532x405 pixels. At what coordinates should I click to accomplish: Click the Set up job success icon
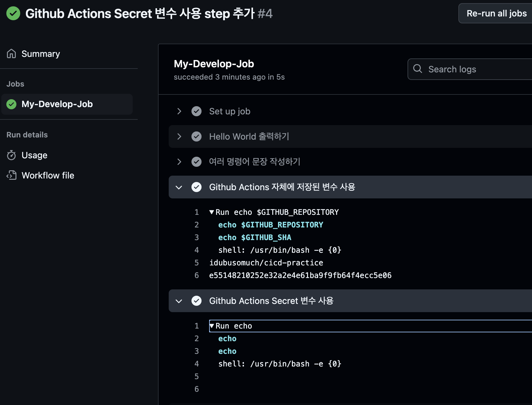pos(196,111)
